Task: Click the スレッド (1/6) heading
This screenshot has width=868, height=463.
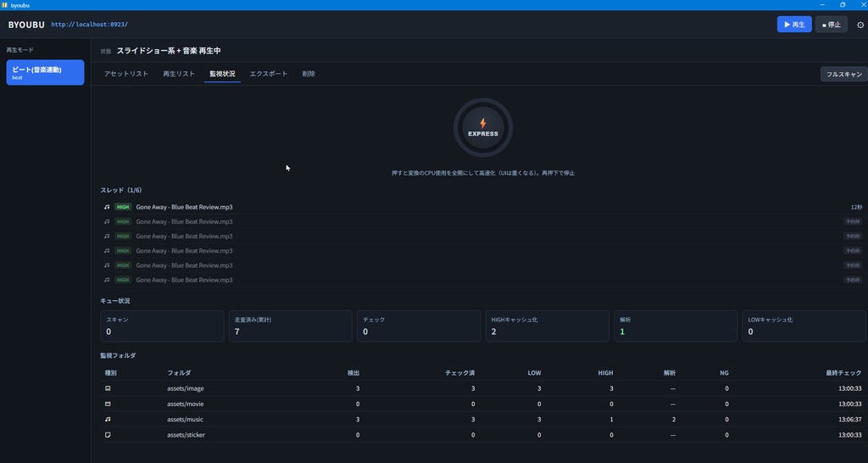Action: [x=120, y=190]
